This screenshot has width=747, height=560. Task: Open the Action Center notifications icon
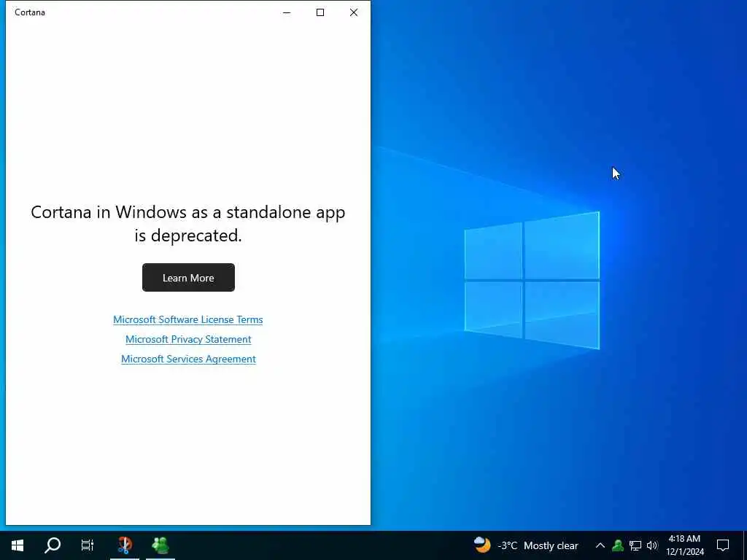click(x=723, y=545)
